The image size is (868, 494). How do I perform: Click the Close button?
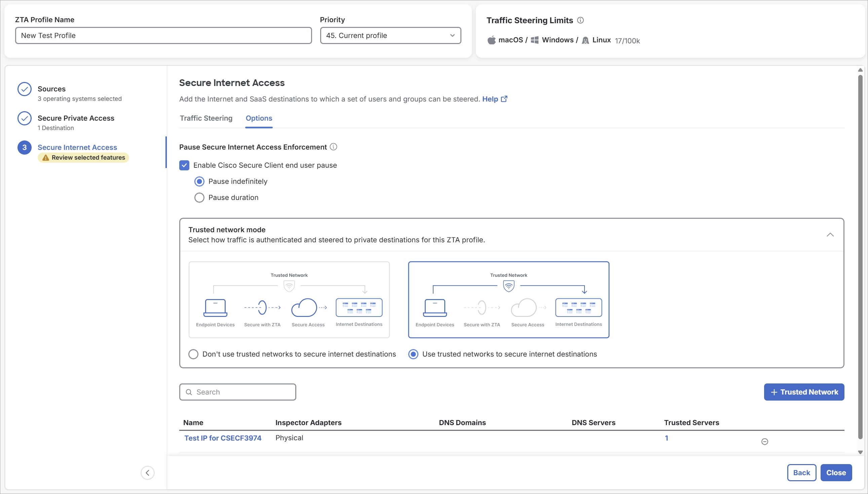pyautogui.click(x=836, y=472)
